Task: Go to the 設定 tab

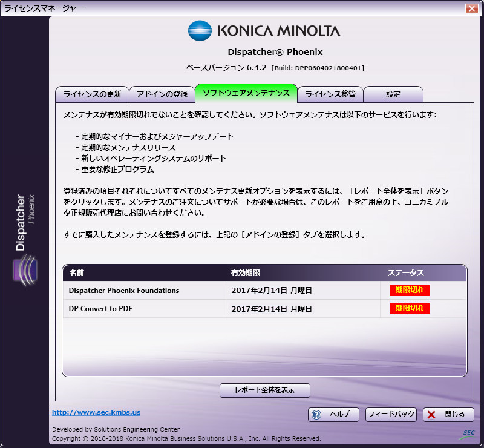Action: (393, 94)
